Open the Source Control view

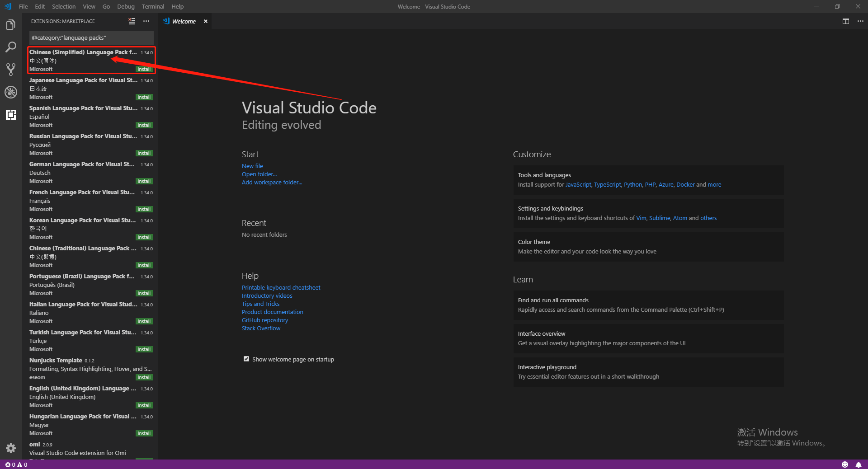(x=11, y=69)
